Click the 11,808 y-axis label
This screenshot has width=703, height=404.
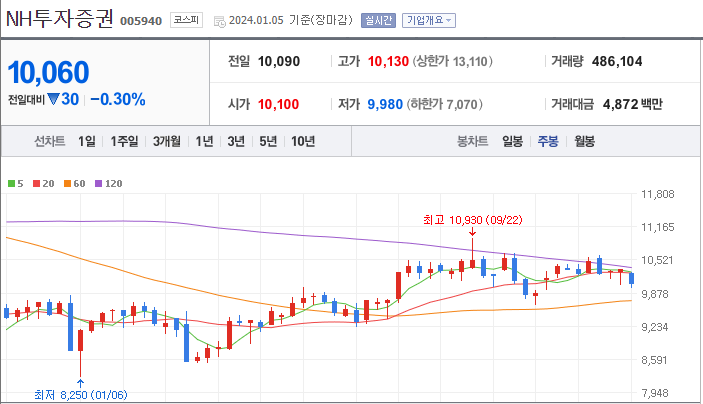tap(658, 194)
